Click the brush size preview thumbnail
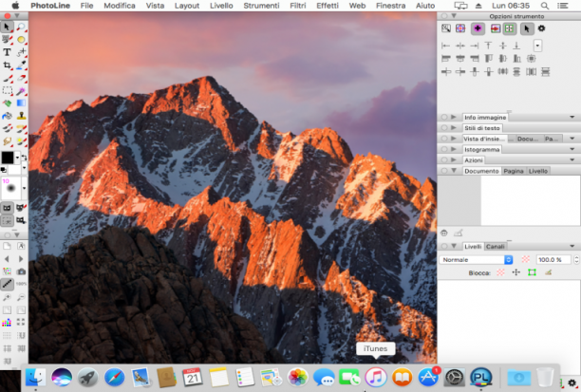 coord(11,188)
